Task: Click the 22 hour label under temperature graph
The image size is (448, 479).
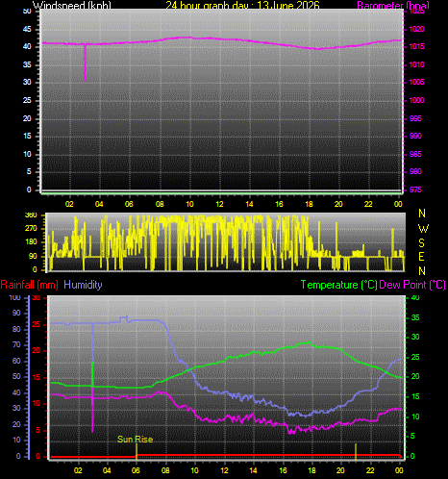Action: 370,470
